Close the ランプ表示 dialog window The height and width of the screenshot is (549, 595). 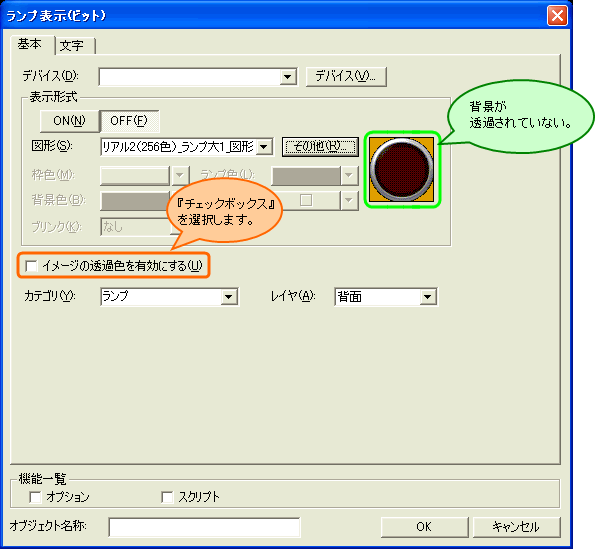(x=557, y=16)
